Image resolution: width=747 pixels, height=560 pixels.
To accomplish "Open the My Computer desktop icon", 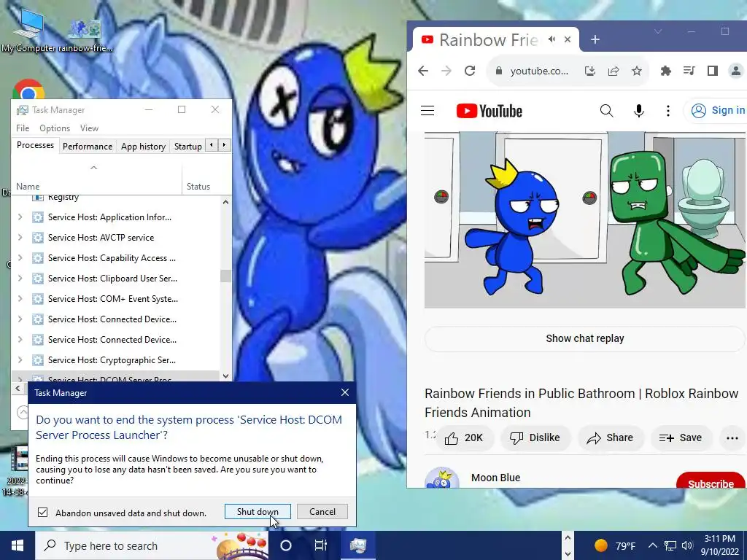I will [x=28, y=31].
